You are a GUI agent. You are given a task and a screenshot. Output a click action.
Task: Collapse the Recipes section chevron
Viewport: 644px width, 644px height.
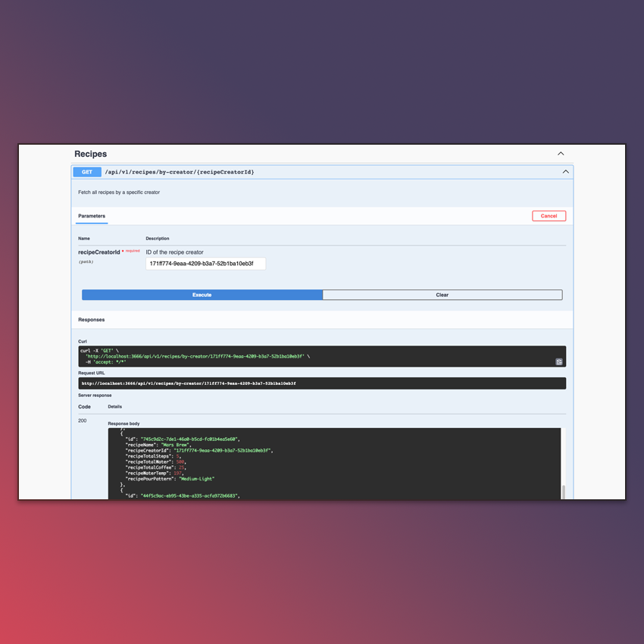click(x=561, y=154)
